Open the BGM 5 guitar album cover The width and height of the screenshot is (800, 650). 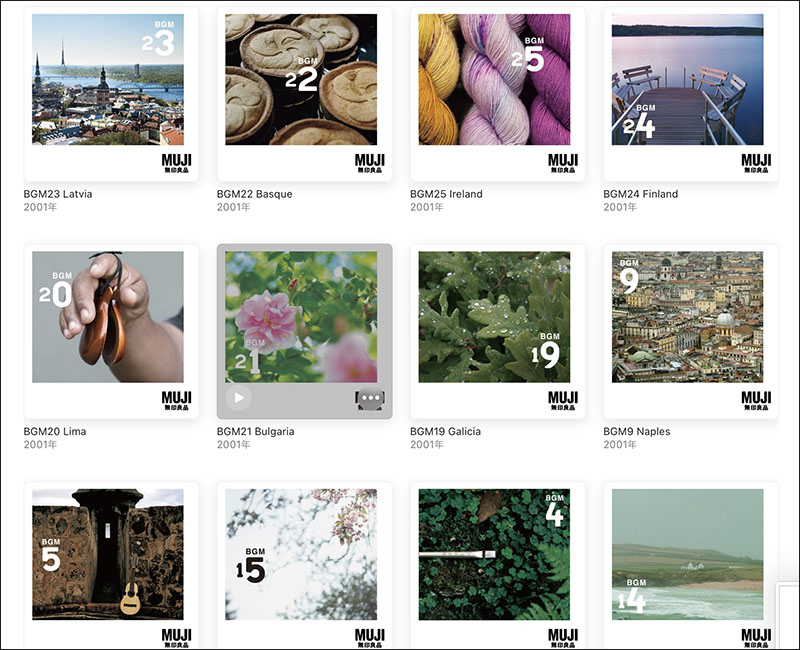111,565
